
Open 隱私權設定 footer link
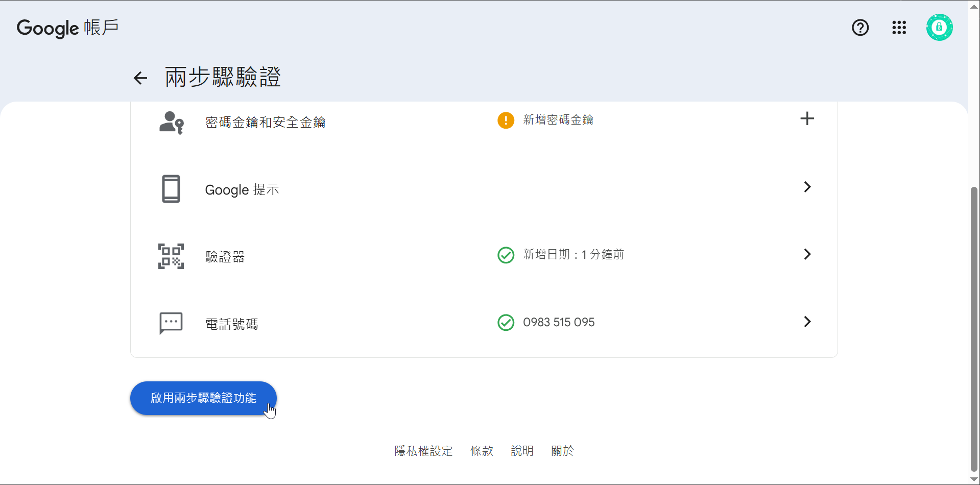pos(423,451)
